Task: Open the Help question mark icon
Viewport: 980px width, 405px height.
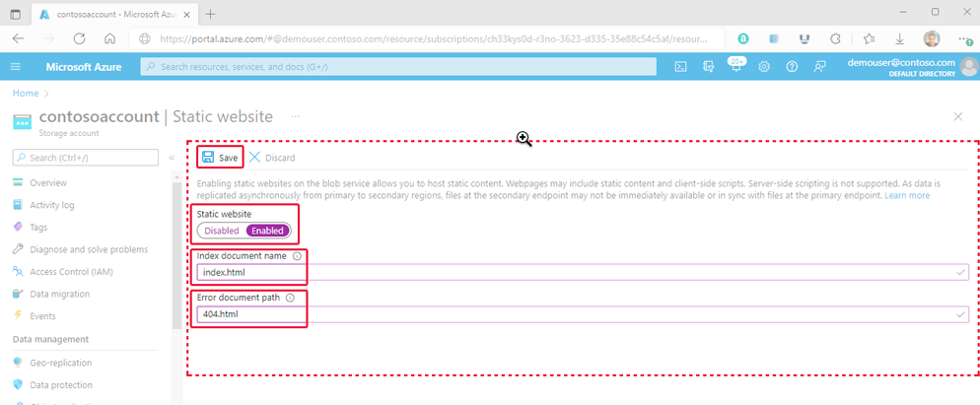Action: point(792,67)
